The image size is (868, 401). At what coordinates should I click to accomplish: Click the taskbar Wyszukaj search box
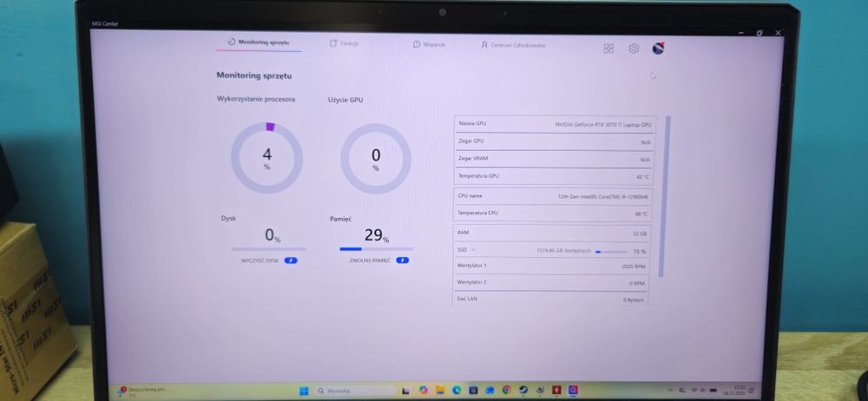(x=356, y=391)
